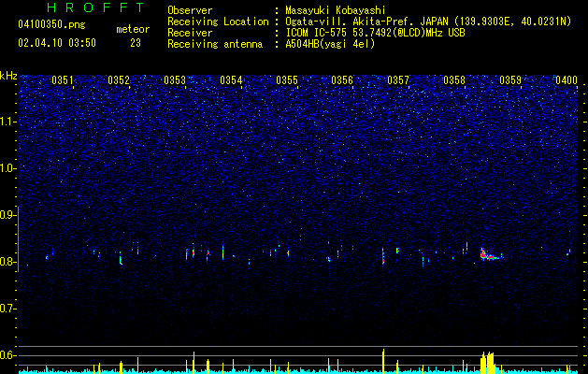Screen dimensions: 588x374
Task: Click the 0400 time marker
Action: [x=566, y=80]
